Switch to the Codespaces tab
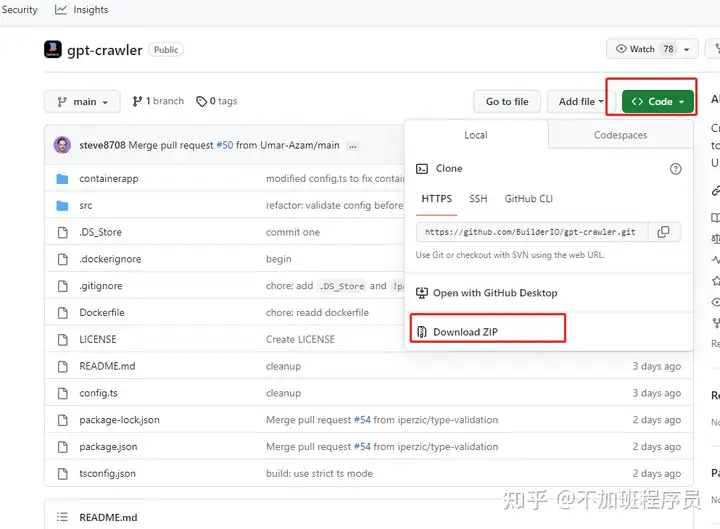 pos(620,135)
